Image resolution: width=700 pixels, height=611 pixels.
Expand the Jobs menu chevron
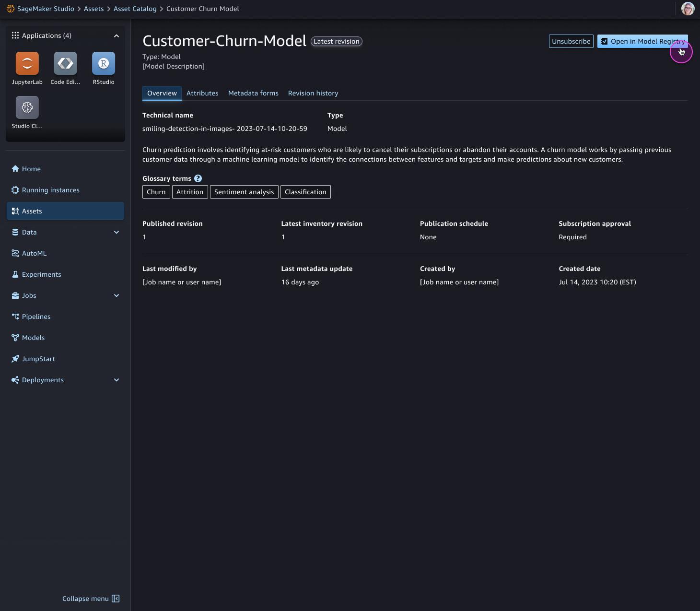(x=116, y=295)
